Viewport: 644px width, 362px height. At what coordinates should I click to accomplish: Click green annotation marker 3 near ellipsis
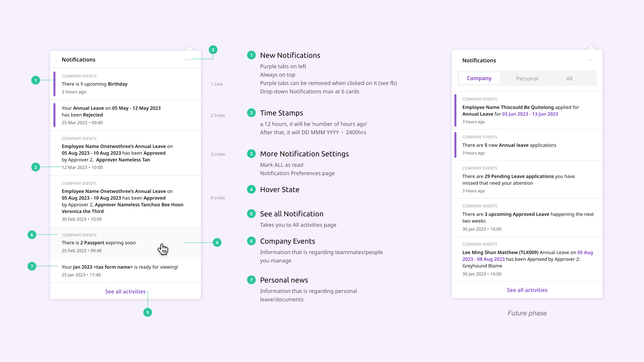point(213,50)
